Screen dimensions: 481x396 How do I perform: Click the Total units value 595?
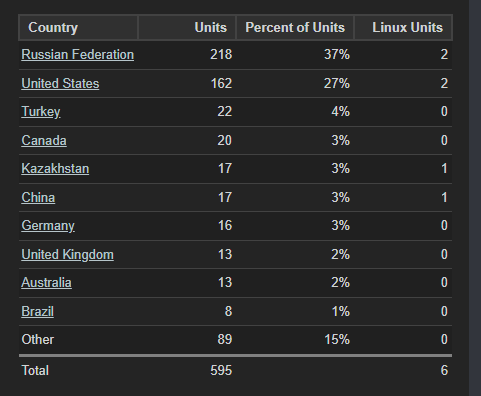(x=221, y=371)
